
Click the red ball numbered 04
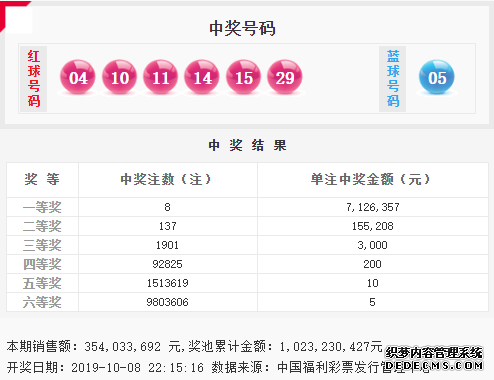click(78, 77)
